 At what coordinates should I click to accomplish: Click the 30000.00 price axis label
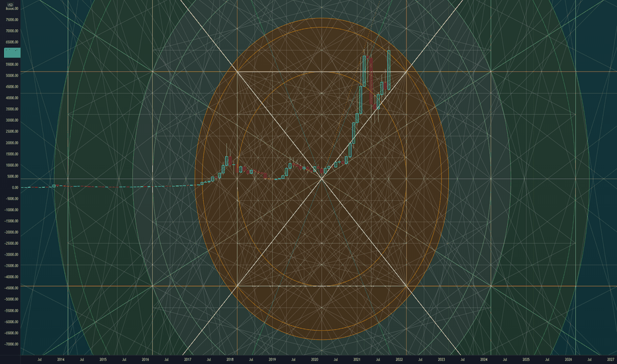(12, 120)
